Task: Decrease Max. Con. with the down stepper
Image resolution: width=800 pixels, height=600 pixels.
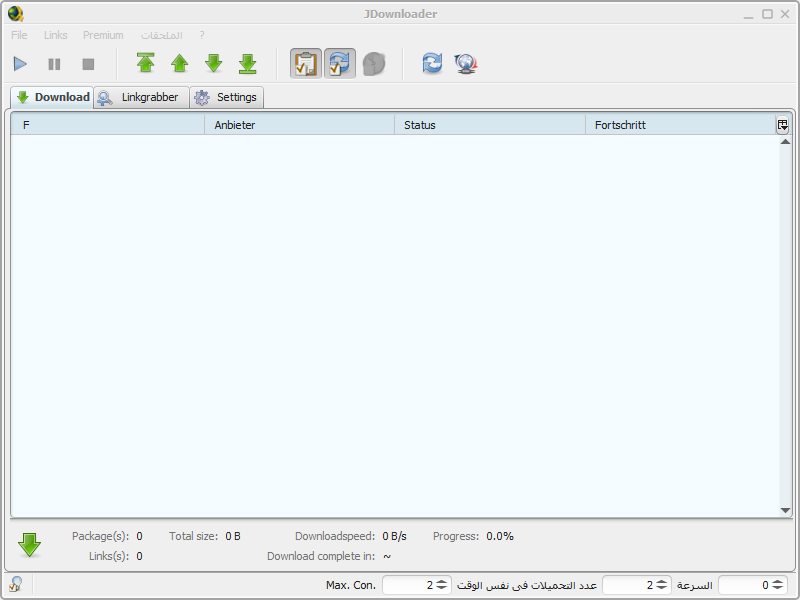Action: [x=441, y=588]
